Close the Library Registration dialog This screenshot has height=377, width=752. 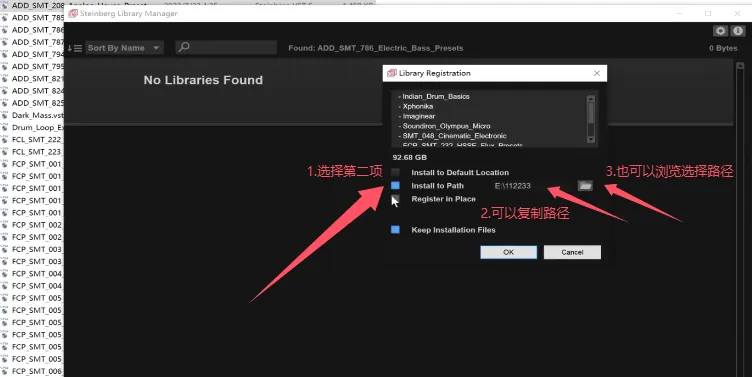597,73
